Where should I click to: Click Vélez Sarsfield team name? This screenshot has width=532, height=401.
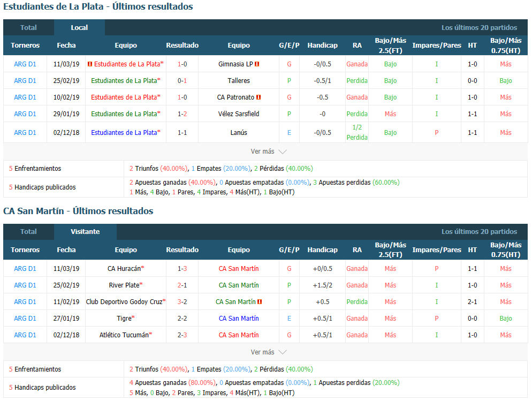coord(239,114)
